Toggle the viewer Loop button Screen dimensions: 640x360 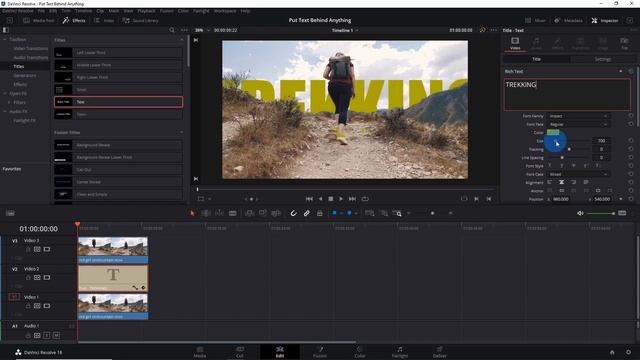[365, 199]
